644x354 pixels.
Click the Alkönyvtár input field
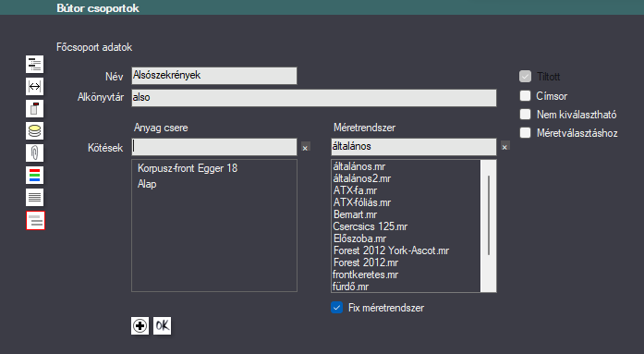pyautogui.click(x=314, y=98)
